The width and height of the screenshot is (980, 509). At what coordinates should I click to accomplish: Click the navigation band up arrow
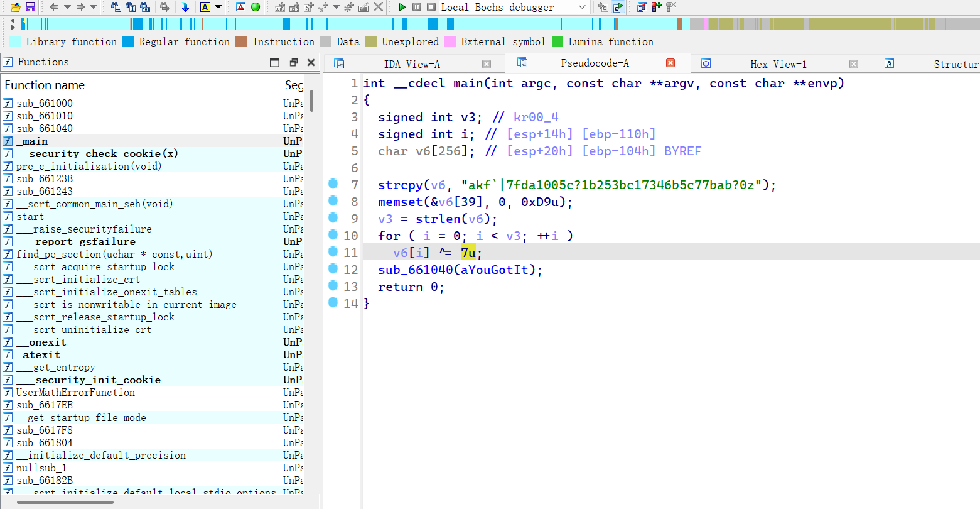[13, 21]
